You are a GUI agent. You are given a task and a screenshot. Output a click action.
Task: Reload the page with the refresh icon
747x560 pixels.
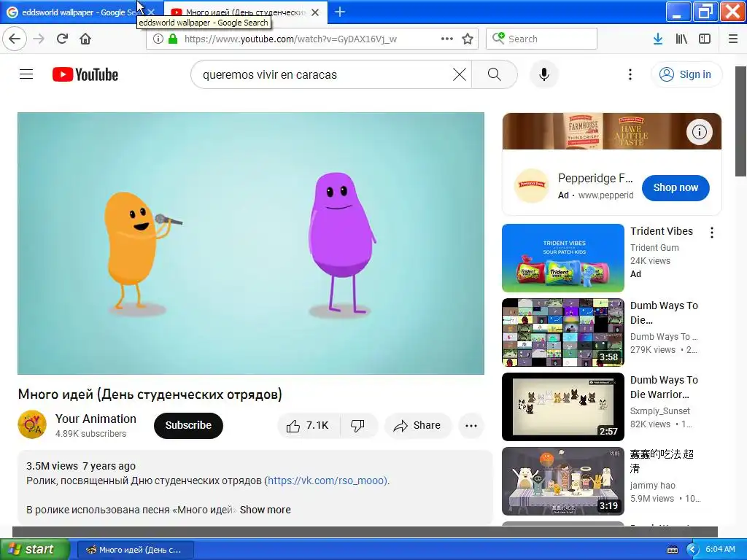point(62,39)
